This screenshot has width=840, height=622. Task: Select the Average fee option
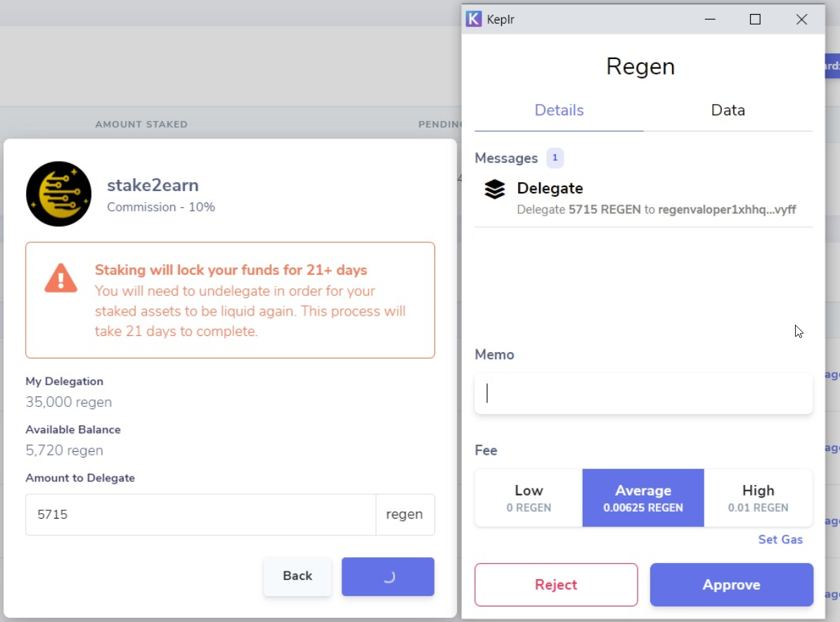(643, 498)
